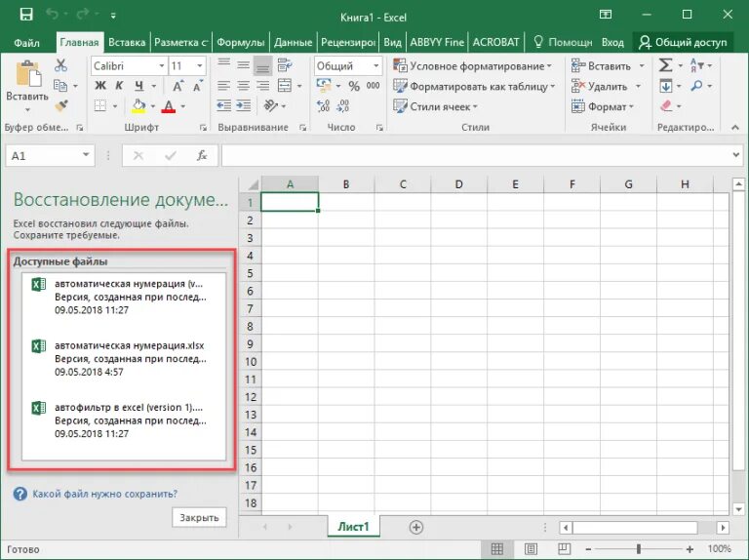Image resolution: width=749 pixels, height=560 pixels.
Task: Select recovered file автоматическая нумерация.xlsx
Action: pos(124,358)
